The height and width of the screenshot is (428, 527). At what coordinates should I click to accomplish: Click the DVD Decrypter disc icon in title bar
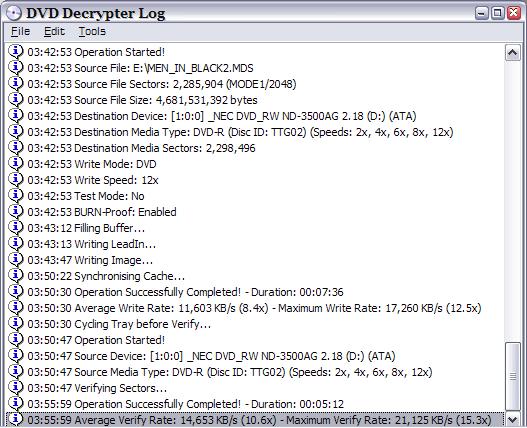(x=14, y=13)
